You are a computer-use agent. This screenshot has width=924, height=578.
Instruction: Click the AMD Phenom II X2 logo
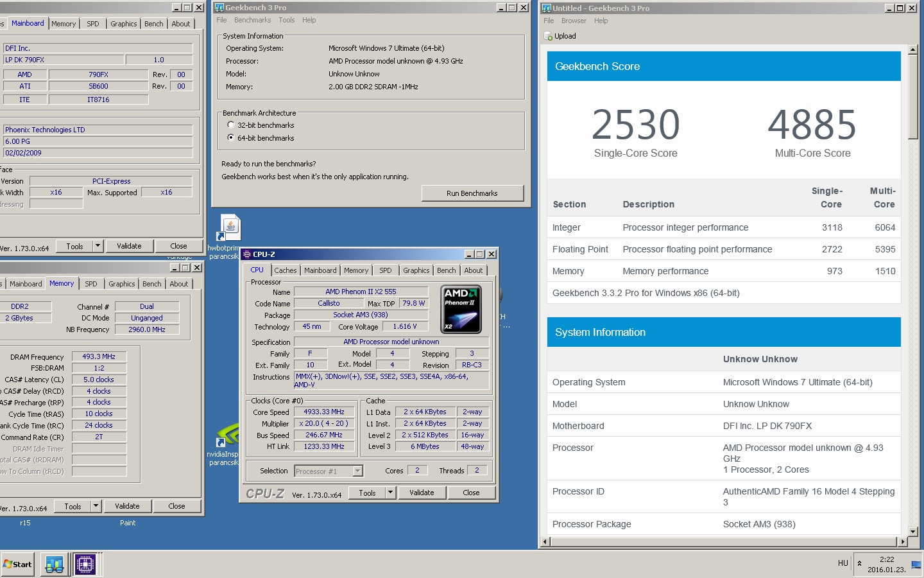[x=462, y=310]
